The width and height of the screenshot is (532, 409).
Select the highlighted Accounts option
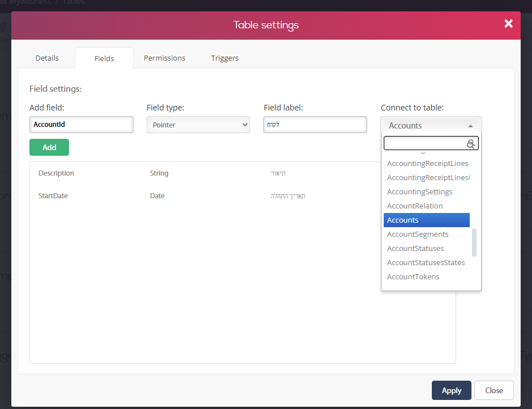tap(427, 220)
